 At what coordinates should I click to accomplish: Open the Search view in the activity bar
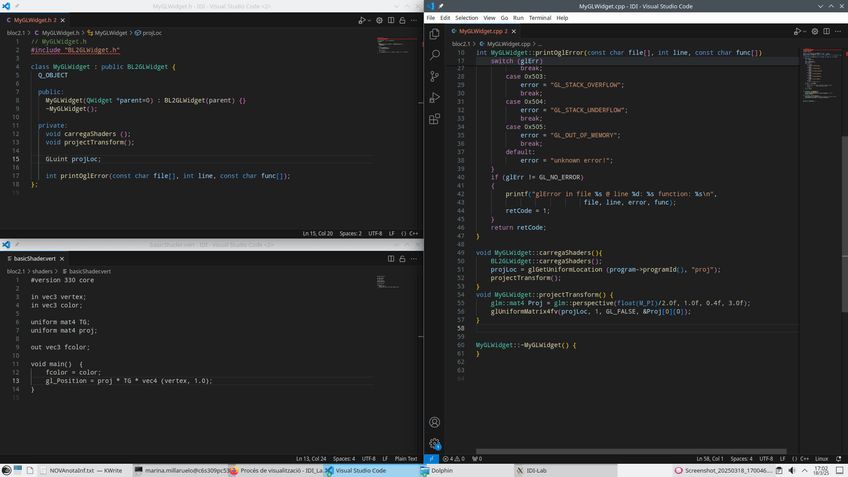point(434,55)
